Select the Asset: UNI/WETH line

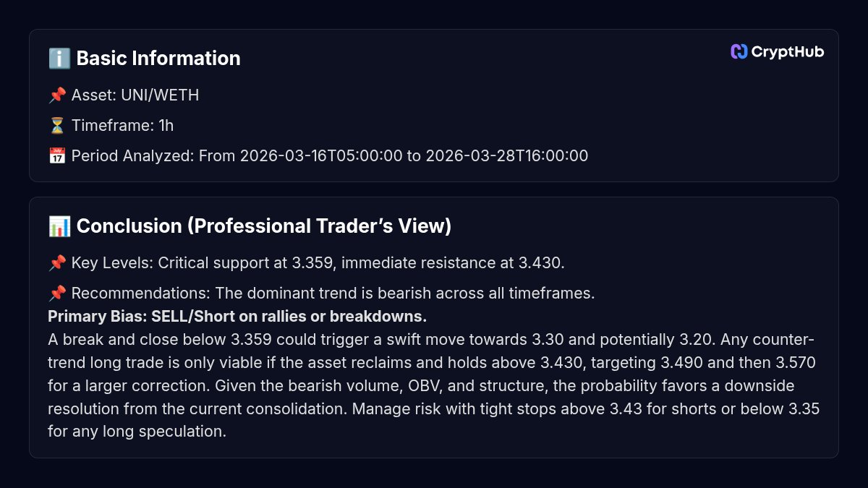(135, 95)
